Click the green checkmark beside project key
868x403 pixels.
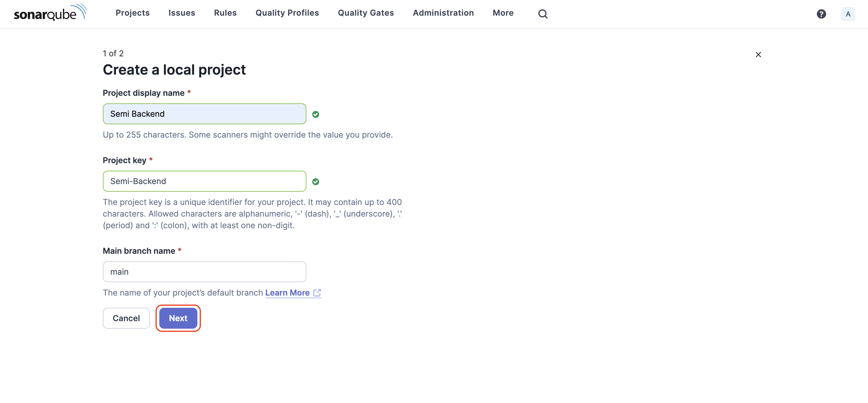pos(315,182)
